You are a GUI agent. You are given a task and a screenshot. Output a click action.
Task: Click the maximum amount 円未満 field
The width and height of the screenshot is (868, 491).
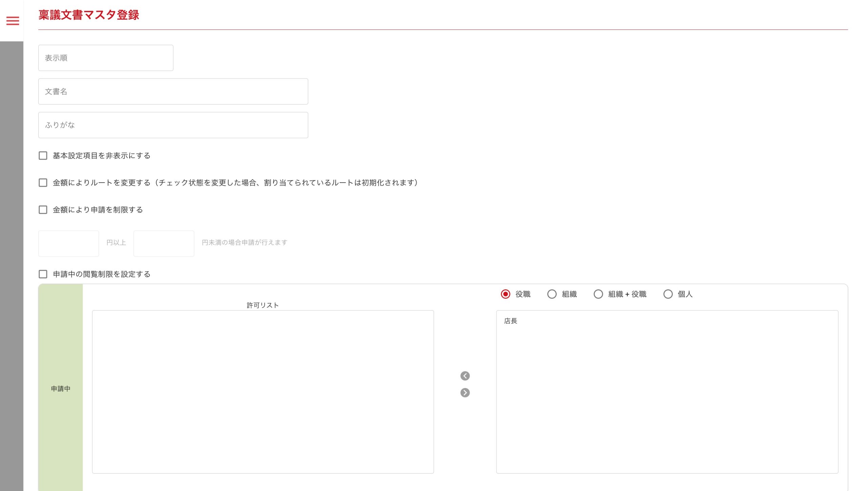164,244
